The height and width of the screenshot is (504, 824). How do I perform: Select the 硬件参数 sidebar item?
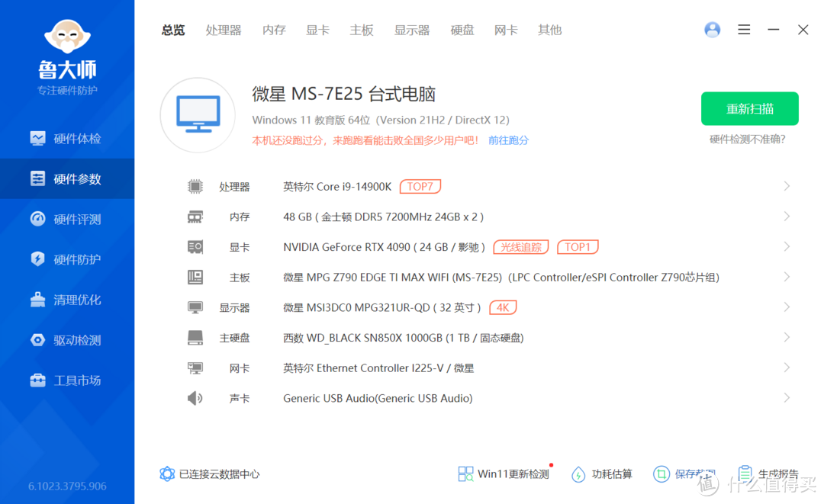click(x=67, y=179)
